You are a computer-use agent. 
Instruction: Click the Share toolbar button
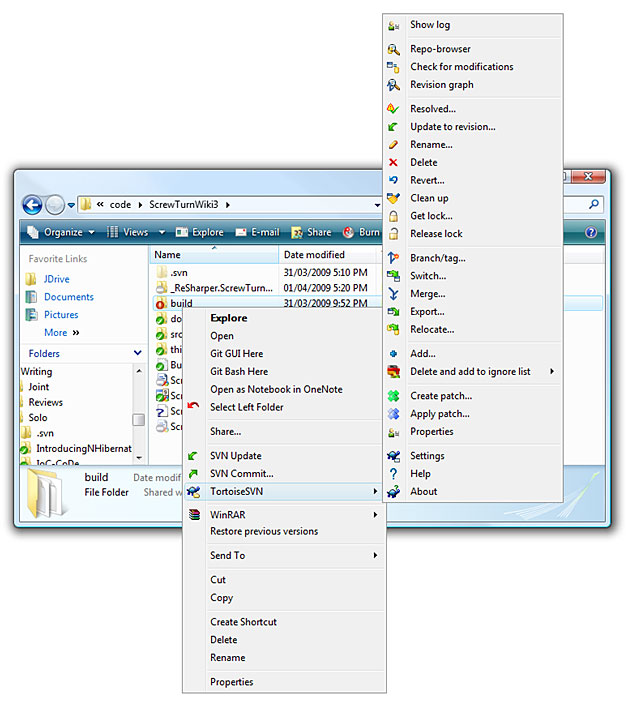pos(312,233)
